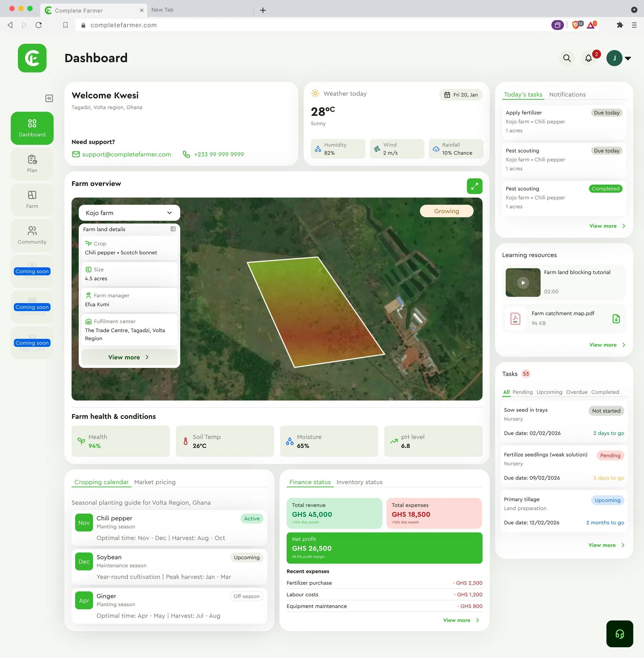Click the browser bookmark icon

[65, 25]
